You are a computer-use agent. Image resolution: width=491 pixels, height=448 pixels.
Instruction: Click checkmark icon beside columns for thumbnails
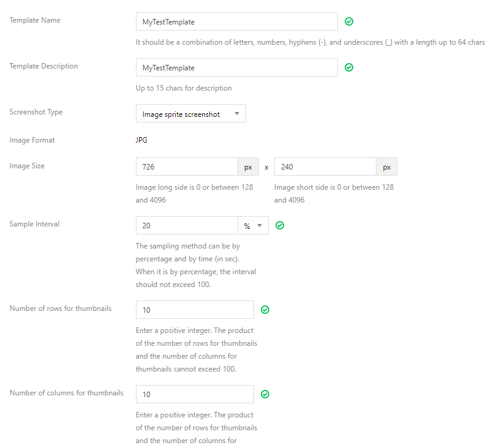pyautogui.click(x=265, y=394)
